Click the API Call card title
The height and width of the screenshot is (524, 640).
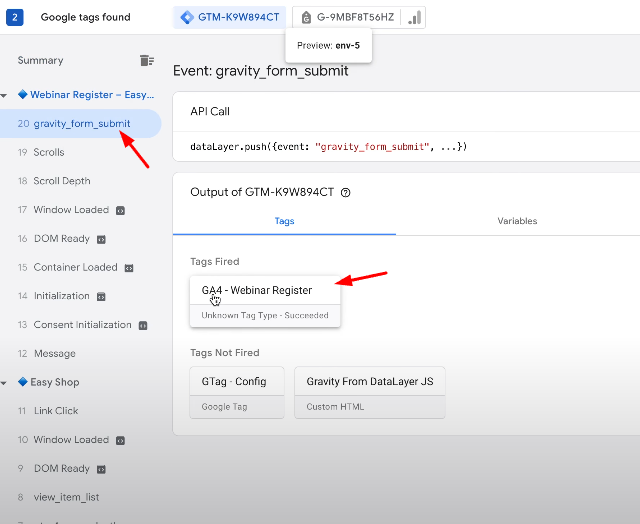[210, 111]
